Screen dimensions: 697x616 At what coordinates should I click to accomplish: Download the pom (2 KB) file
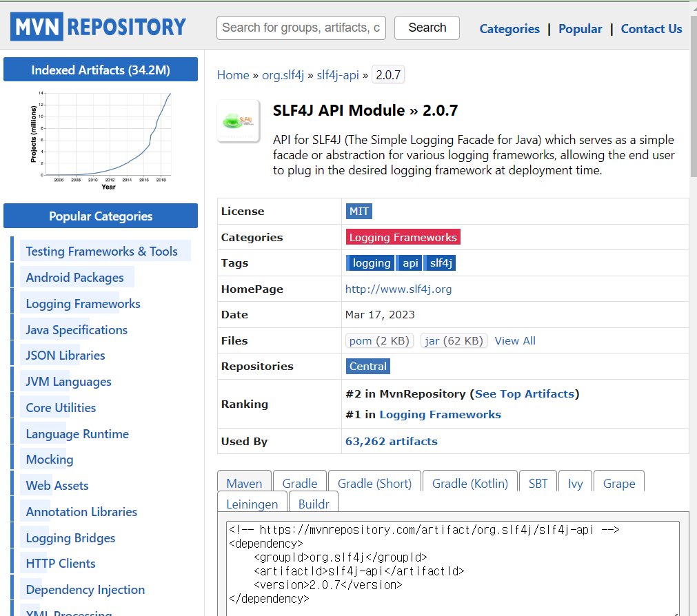tap(379, 340)
